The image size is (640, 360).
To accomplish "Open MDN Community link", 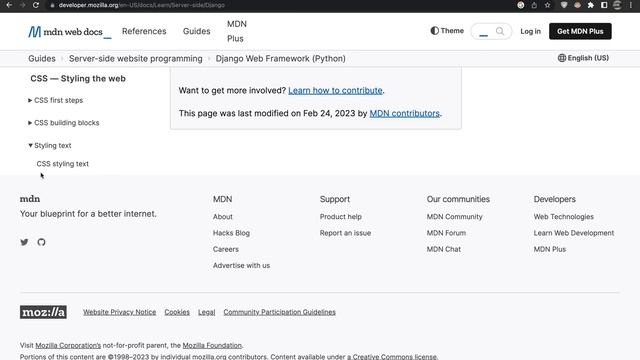I will (x=454, y=217).
